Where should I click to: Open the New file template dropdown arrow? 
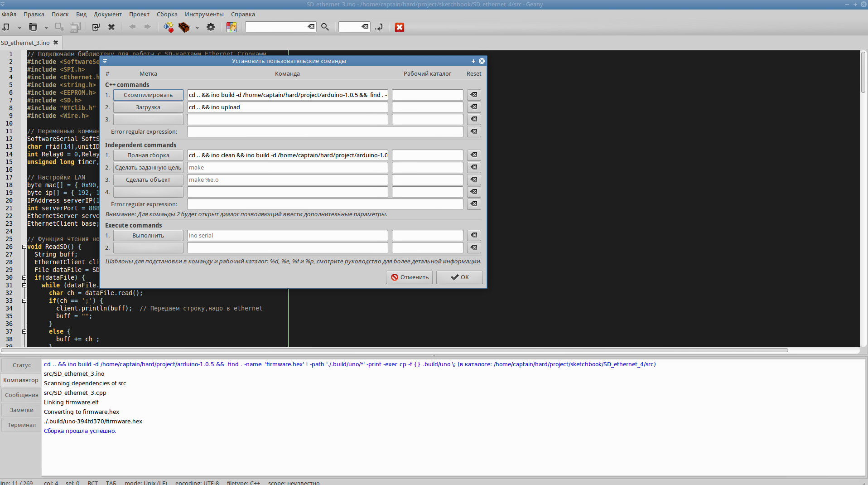[19, 28]
